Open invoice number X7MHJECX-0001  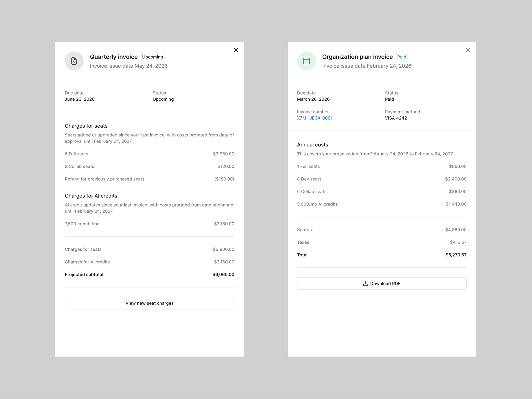click(x=315, y=118)
